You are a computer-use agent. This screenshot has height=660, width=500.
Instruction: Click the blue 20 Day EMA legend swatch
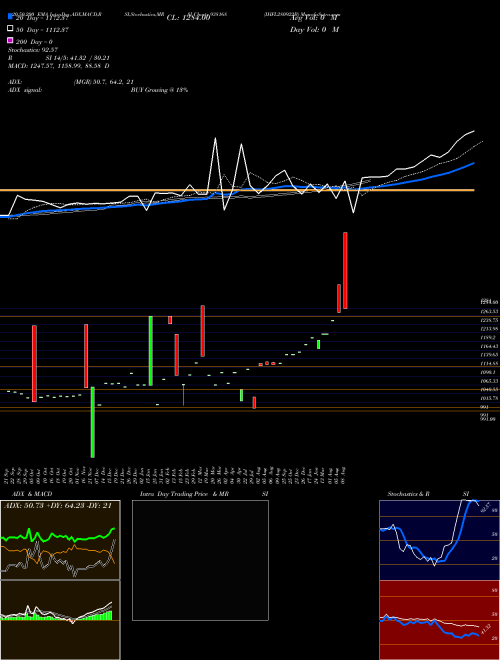coord(10,17)
